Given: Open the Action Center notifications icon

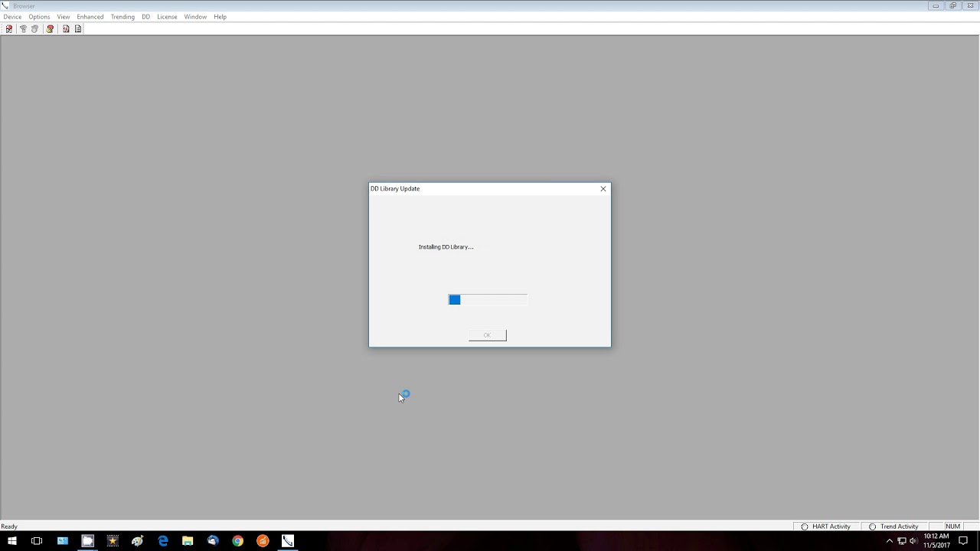Looking at the screenshot, I should (x=963, y=541).
